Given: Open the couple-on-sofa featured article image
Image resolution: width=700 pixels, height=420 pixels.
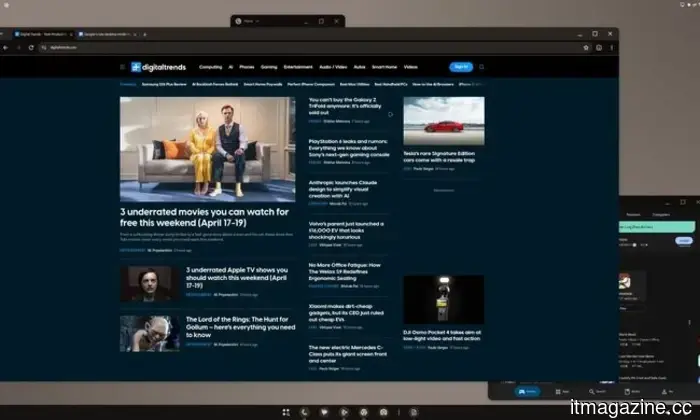Looking at the screenshot, I should pos(208,150).
